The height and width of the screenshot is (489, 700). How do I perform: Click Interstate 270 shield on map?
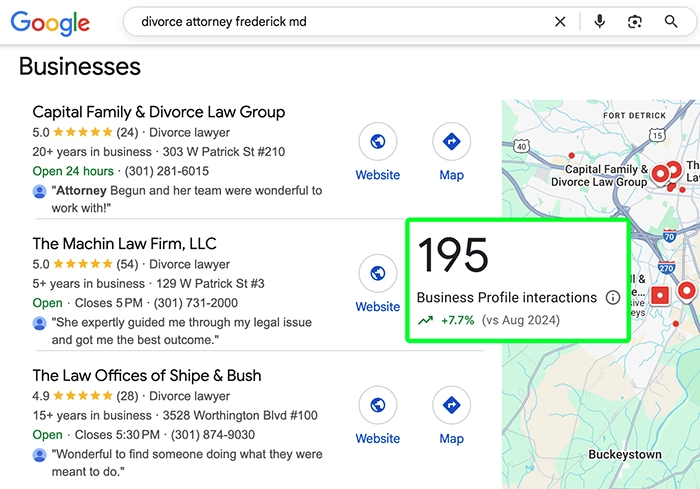click(666, 267)
